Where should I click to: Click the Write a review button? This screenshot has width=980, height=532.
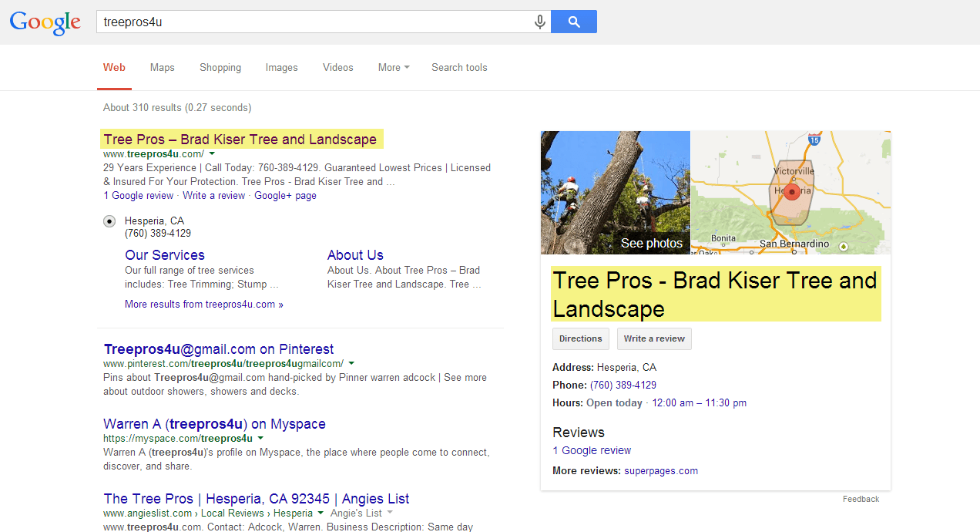click(654, 338)
